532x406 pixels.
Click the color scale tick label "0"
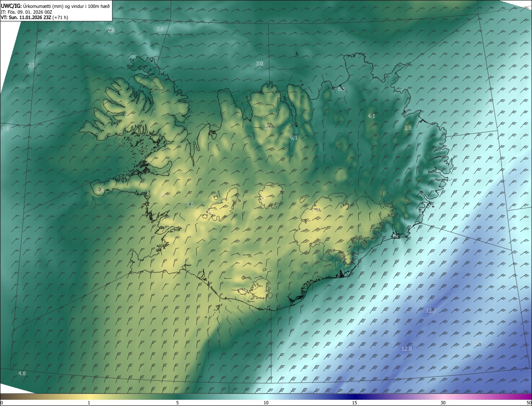[x=2, y=403]
